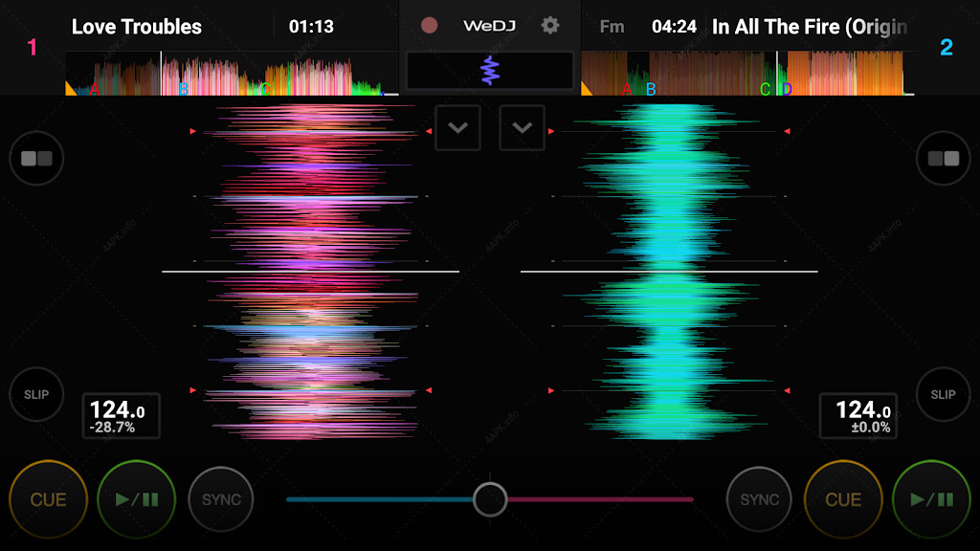The width and height of the screenshot is (980, 551).
Task: Open track title In All The Fire
Action: click(810, 26)
